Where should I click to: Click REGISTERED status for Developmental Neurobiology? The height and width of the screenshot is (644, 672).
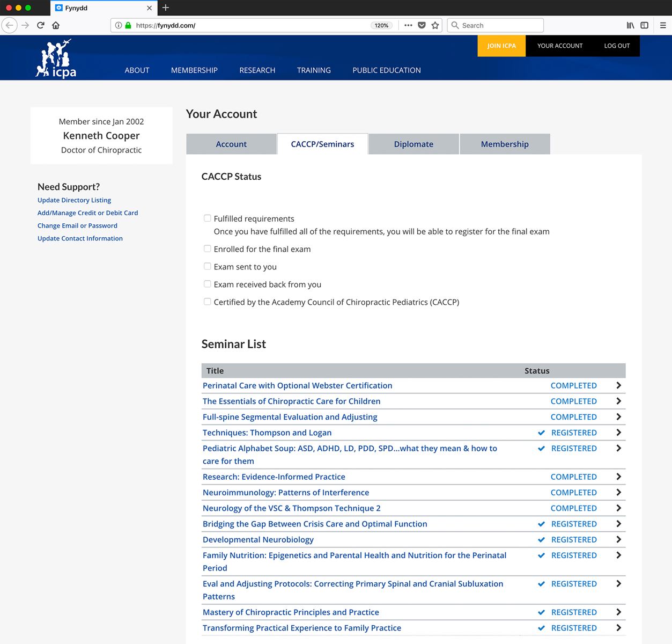pyautogui.click(x=574, y=539)
